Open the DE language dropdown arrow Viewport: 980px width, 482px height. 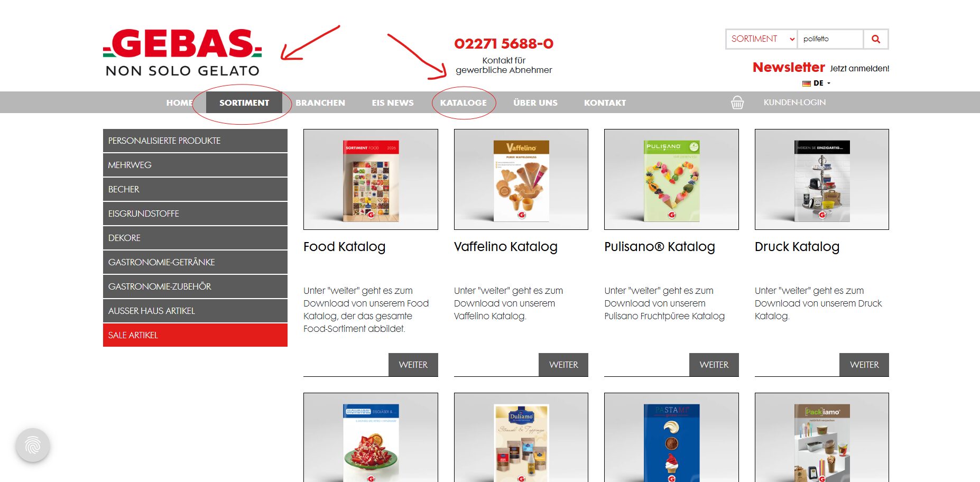coord(828,84)
